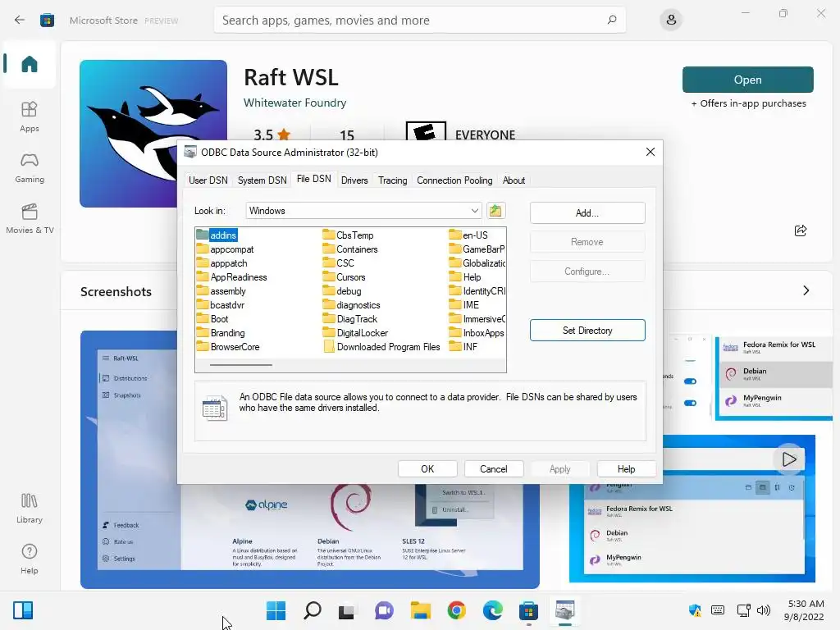
Task: Switch to Drivers tab
Action: pyautogui.click(x=354, y=180)
